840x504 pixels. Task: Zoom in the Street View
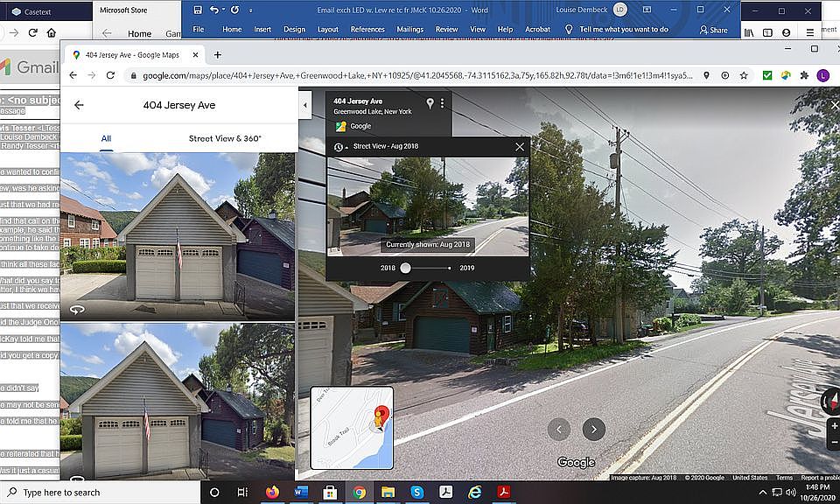834,426
